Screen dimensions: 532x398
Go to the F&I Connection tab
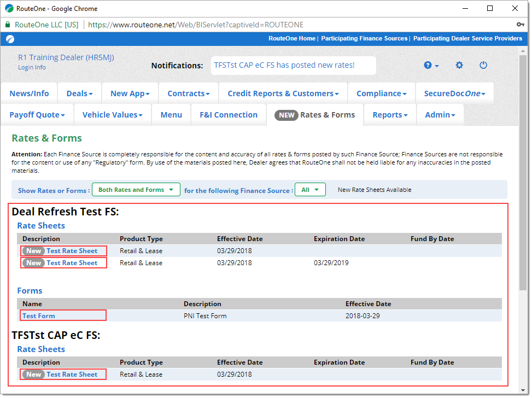[229, 115]
